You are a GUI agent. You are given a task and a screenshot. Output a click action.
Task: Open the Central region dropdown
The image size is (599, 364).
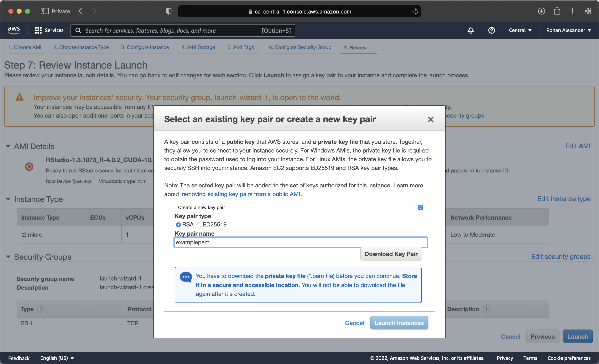pos(520,30)
